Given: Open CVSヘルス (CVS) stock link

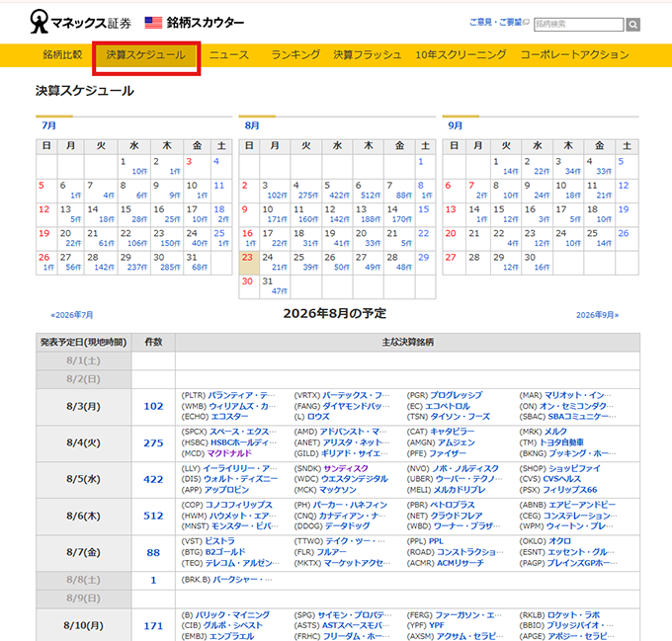Looking at the screenshot, I should [x=562, y=479].
